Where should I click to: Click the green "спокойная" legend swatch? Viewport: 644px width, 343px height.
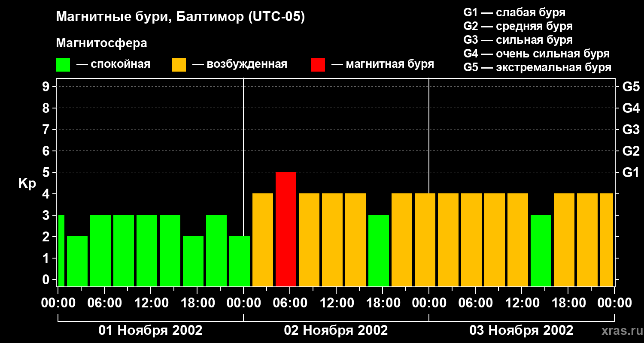pos(63,65)
